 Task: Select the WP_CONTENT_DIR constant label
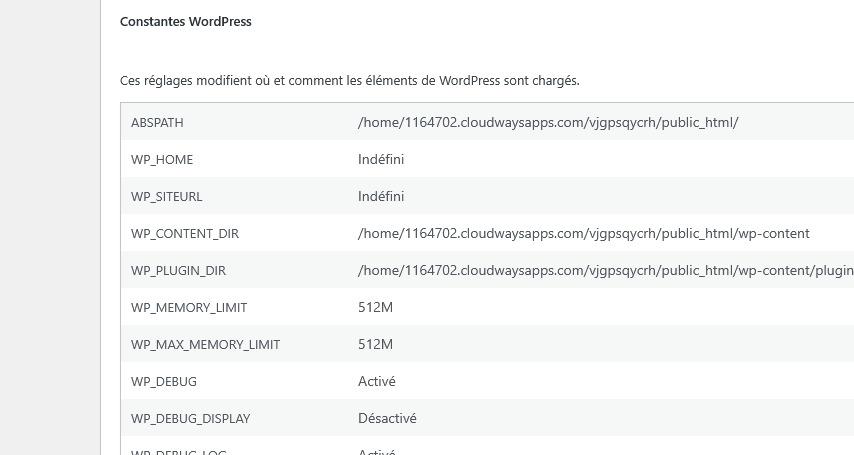click(x=184, y=234)
